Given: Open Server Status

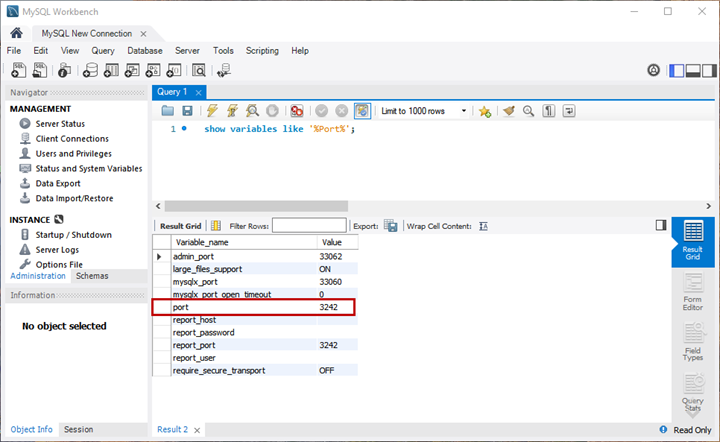Looking at the screenshot, I should 60,123.
